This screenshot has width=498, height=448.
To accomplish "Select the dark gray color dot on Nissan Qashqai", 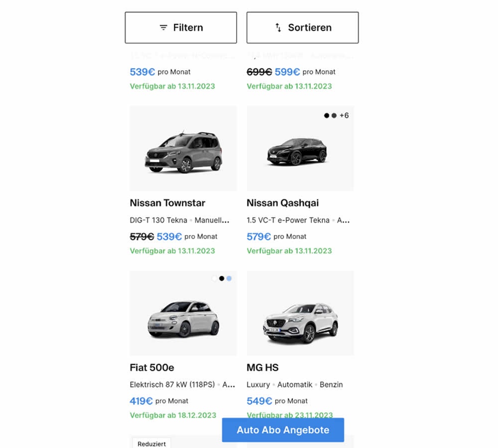I will (334, 115).
